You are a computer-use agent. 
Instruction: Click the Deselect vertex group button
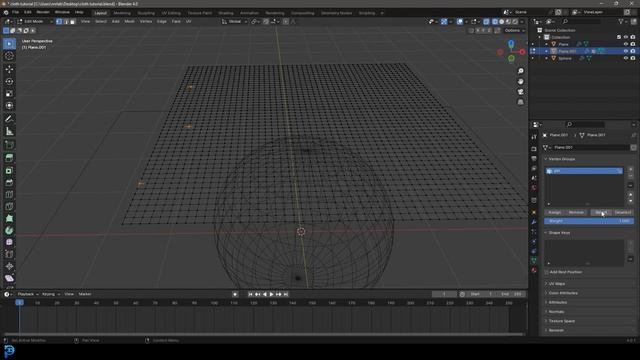click(x=623, y=212)
